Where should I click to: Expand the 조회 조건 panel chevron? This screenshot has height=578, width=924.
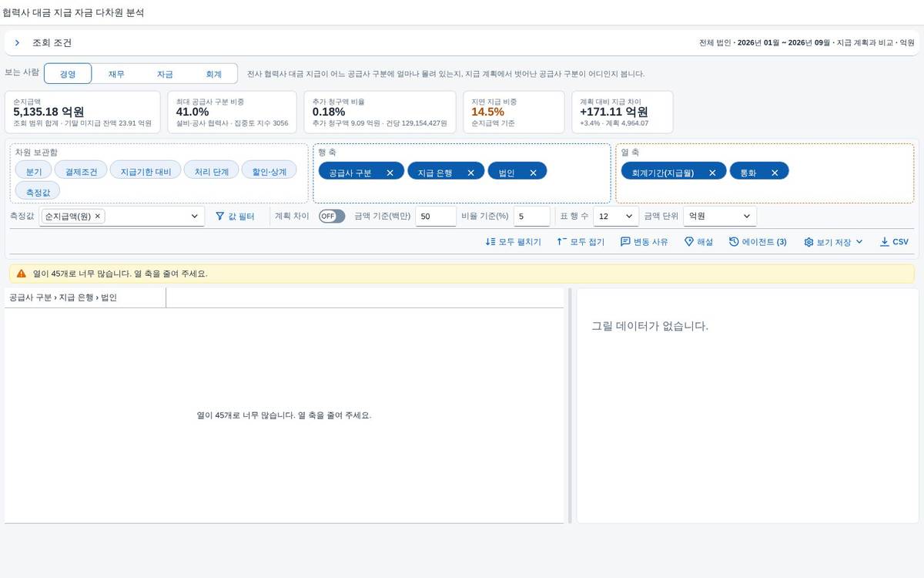[x=17, y=43]
